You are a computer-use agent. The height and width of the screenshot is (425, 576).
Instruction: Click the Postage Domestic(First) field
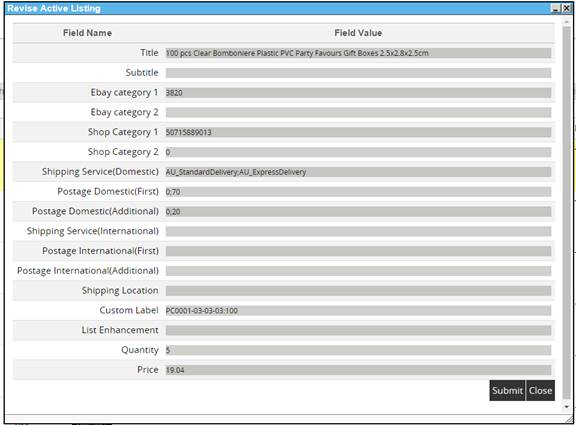(x=358, y=192)
